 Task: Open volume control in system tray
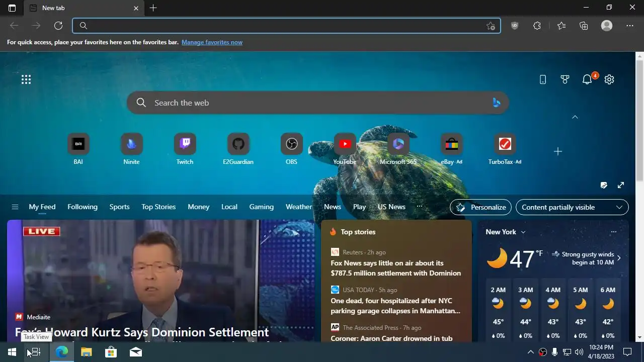[x=579, y=352]
